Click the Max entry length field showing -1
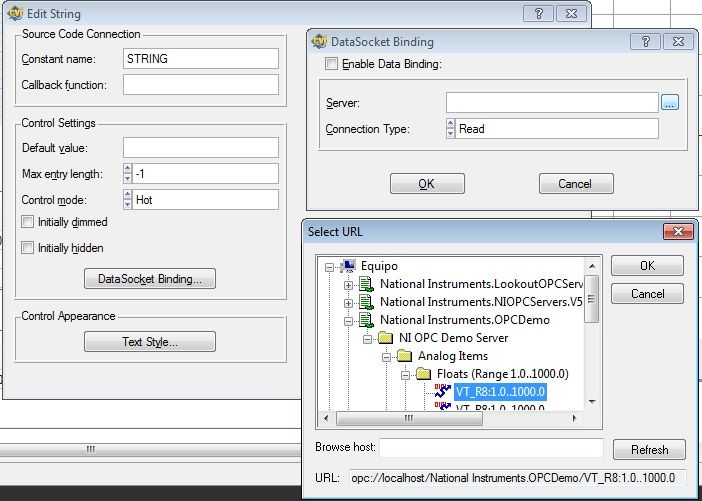The height and width of the screenshot is (501, 702). [205, 174]
